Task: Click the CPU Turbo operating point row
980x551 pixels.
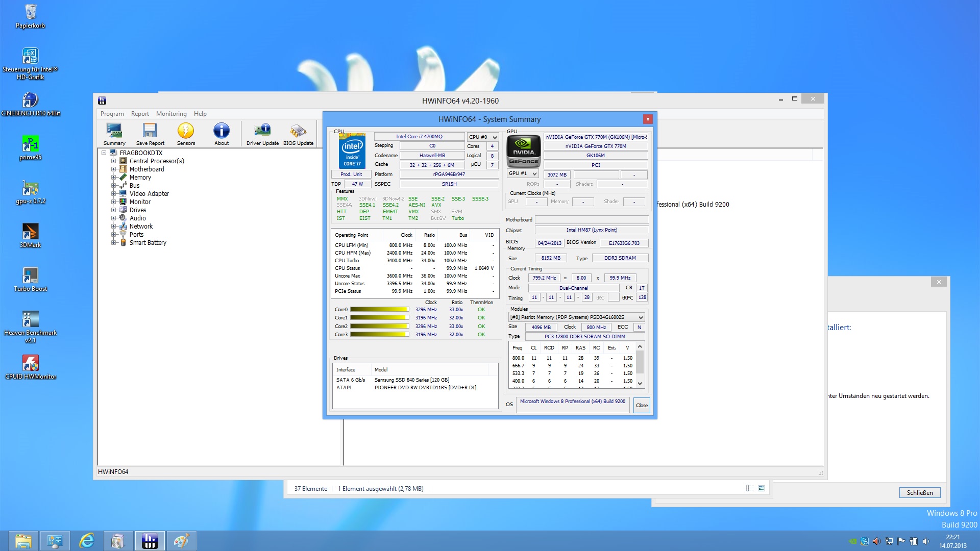Action: click(415, 261)
